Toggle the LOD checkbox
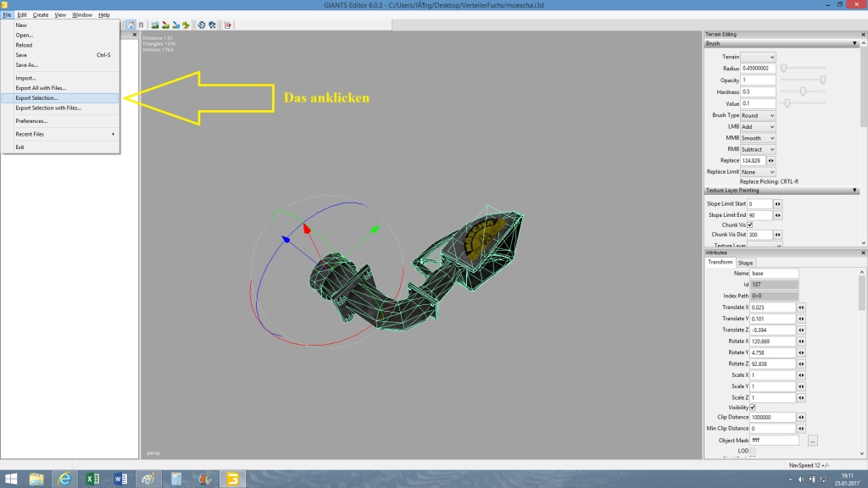Screen dimensions: 868x488 pos(753,451)
